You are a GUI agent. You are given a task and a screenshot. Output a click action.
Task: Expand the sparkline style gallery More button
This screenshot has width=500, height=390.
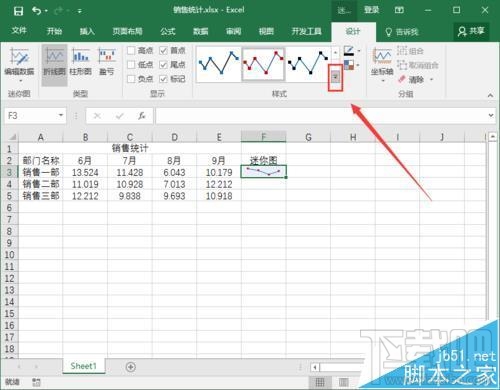pos(336,78)
